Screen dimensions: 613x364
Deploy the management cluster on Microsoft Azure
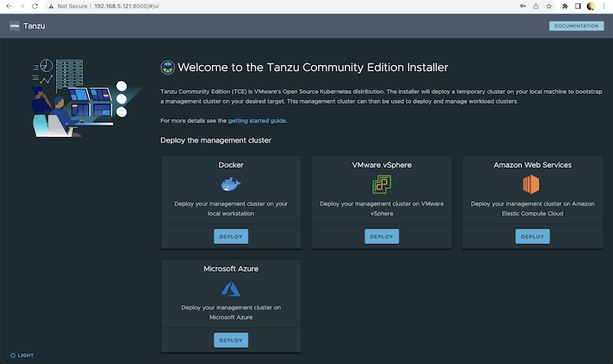tap(230, 340)
